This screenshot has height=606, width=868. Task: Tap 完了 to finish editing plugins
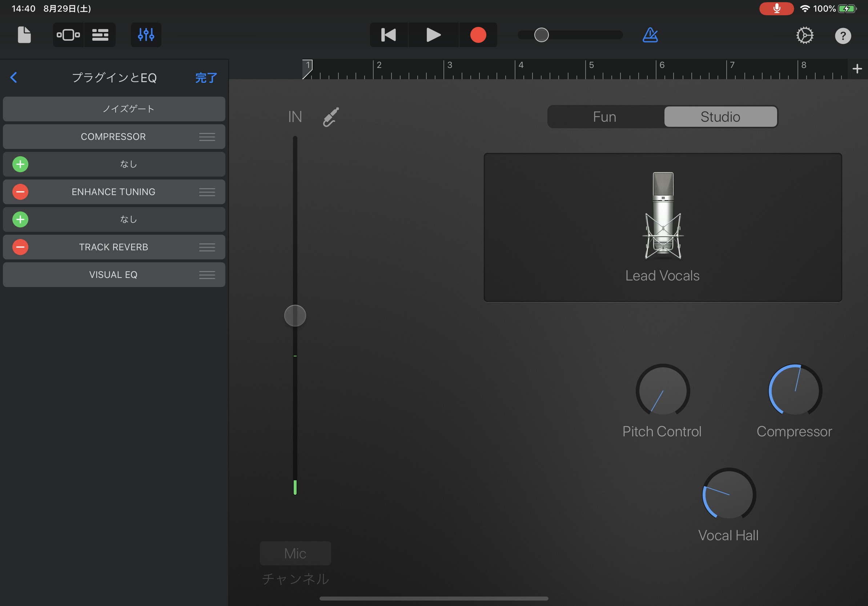tap(206, 78)
